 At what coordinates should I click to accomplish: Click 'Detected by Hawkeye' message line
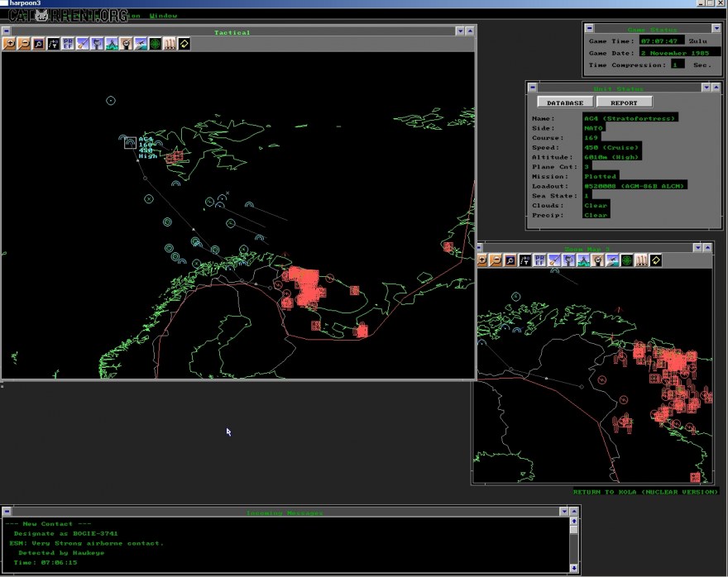pos(61,553)
